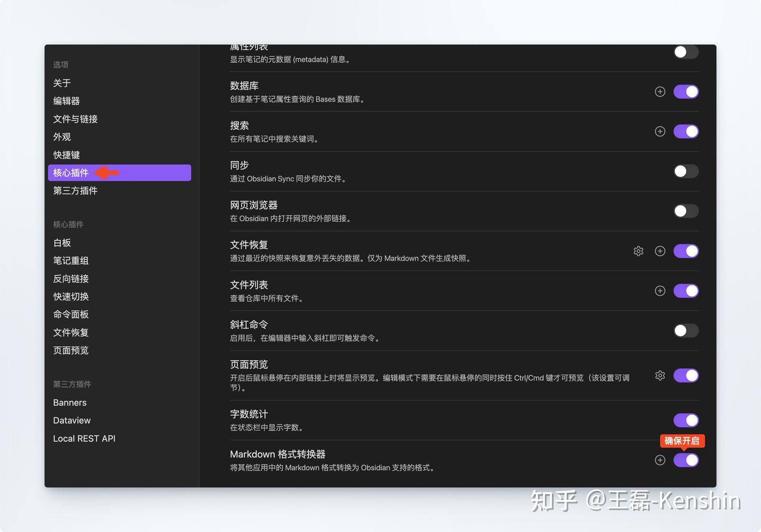Image resolution: width=761 pixels, height=532 pixels.
Task: Enable the 斜杠命令 toggle
Action: 686,331
